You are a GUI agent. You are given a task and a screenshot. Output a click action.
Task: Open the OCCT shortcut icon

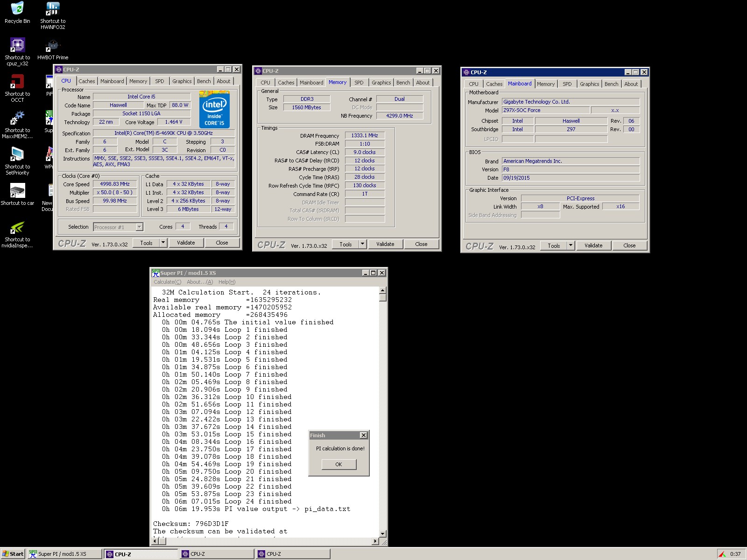pos(17,88)
